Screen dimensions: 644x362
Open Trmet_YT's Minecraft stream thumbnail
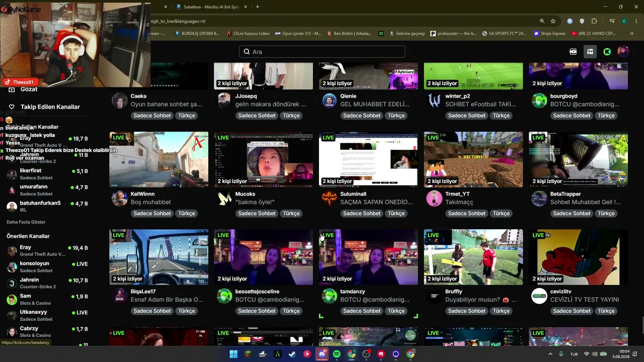point(473,159)
